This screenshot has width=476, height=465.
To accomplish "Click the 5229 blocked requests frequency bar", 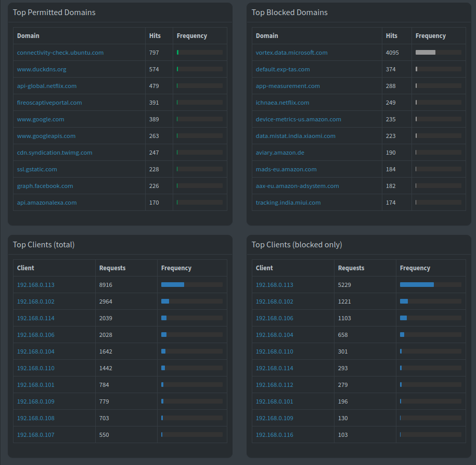I will 430,285.
